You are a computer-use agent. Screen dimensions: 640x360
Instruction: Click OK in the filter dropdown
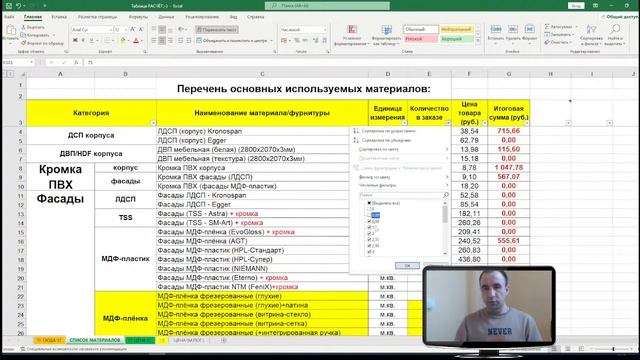[407, 266]
